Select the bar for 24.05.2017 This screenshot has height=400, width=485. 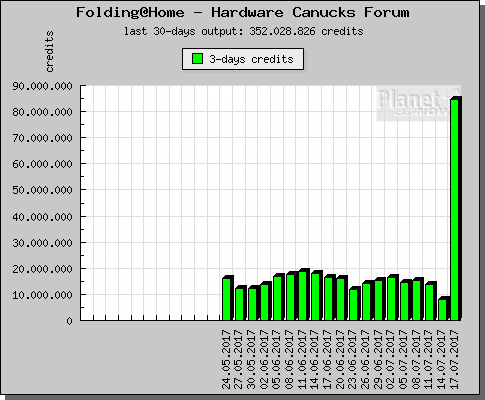[x=228, y=298]
